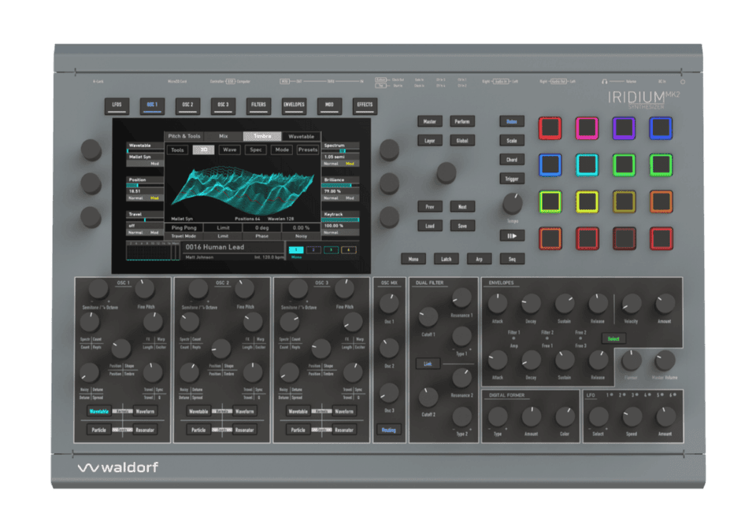This screenshot has height=532, width=756.
Task: Switch to the Mix screen tab
Action: click(x=223, y=136)
